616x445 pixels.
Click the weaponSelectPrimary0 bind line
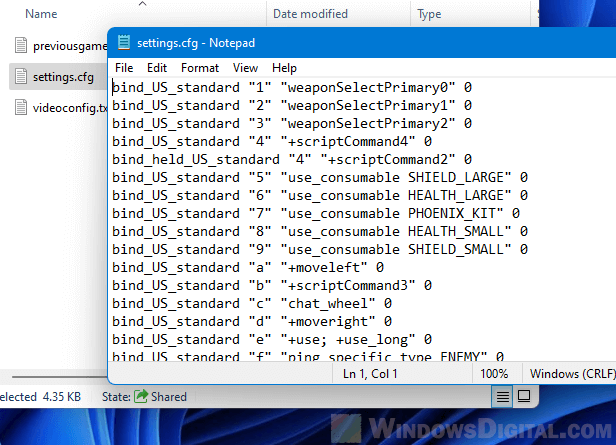(292, 87)
